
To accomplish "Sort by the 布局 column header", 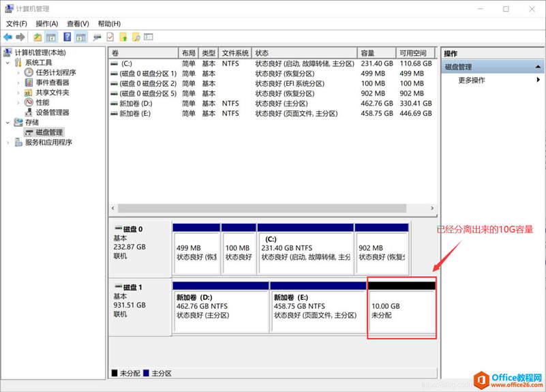I will (x=188, y=53).
